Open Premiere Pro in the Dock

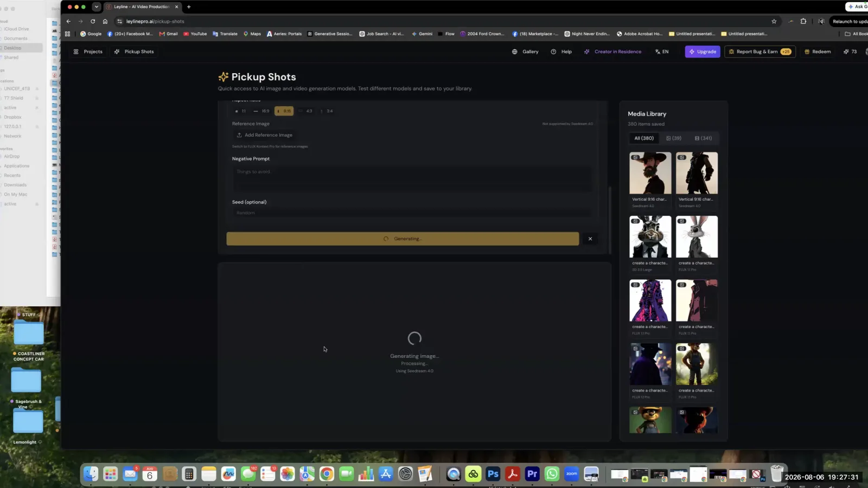click(x=532, y=474)
